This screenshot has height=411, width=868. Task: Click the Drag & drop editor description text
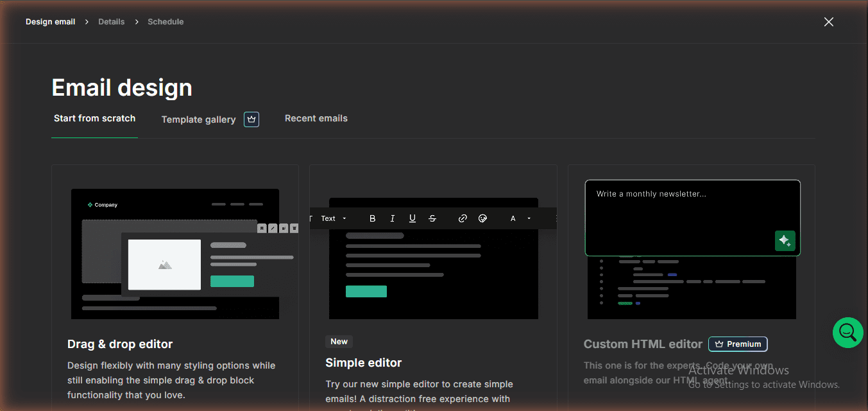pyautogui.click(x=171, y=380)
